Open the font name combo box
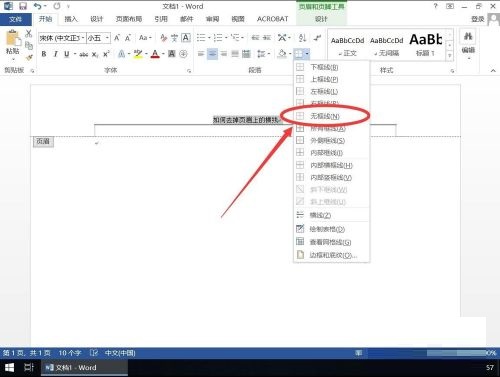Viewport: 500px width, 377px height. 62,38
